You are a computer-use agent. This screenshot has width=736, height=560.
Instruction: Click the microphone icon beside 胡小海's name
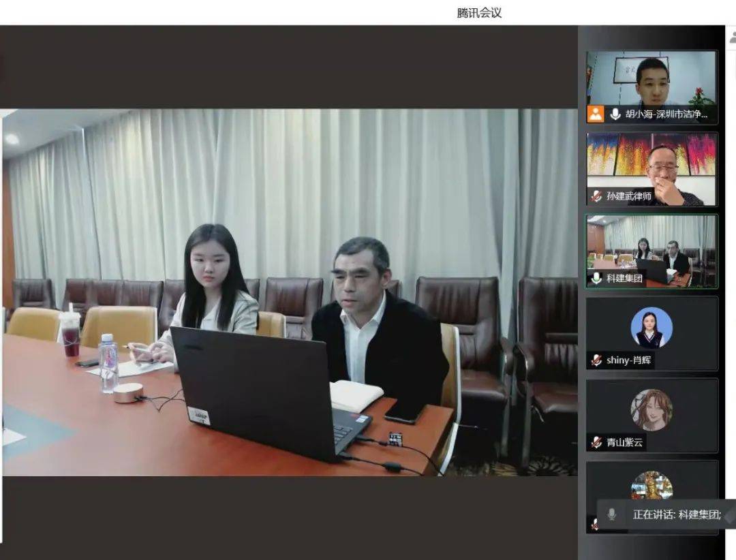coord(615,114)
